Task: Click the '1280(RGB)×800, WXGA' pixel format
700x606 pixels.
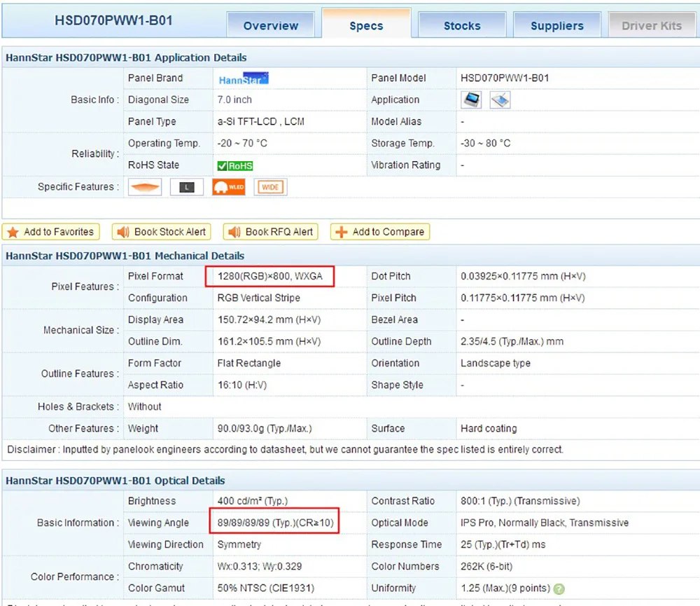Action: [x=269, y=276]
